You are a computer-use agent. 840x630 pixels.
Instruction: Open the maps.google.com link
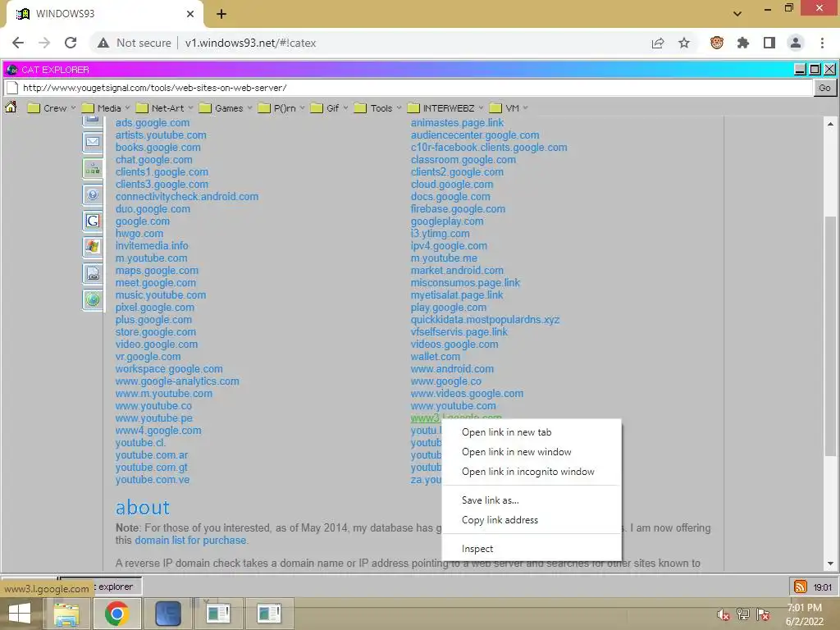coord(157,271)
